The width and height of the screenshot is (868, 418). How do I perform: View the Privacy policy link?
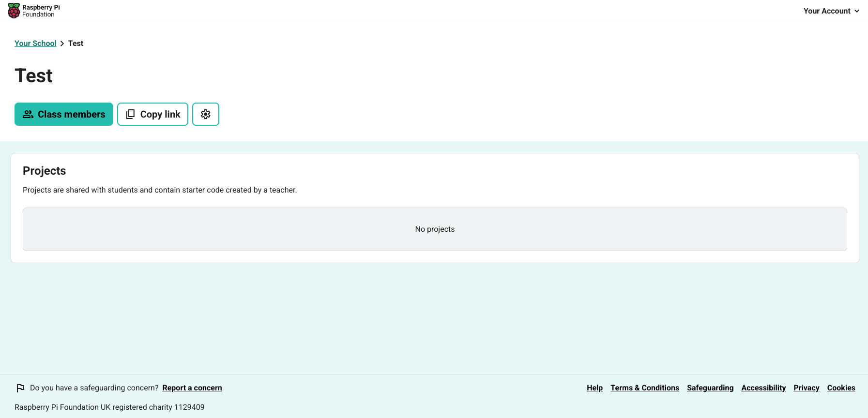(x=806, y=388)
